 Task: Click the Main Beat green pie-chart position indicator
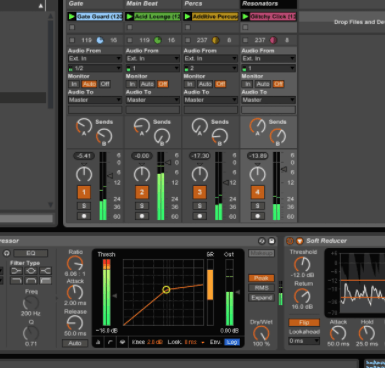pyautogui.click(x=158, y=40)
